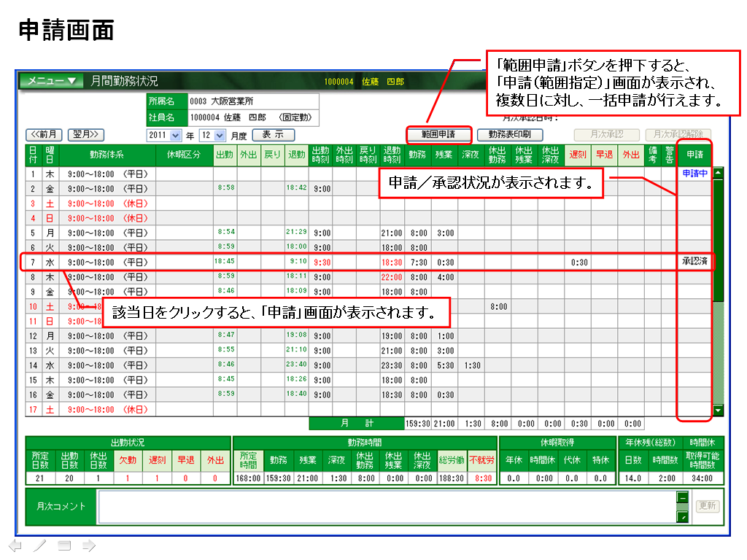Click overtime 5:30 in day 14 row
The image size is (747, 560).
point(446,366)
